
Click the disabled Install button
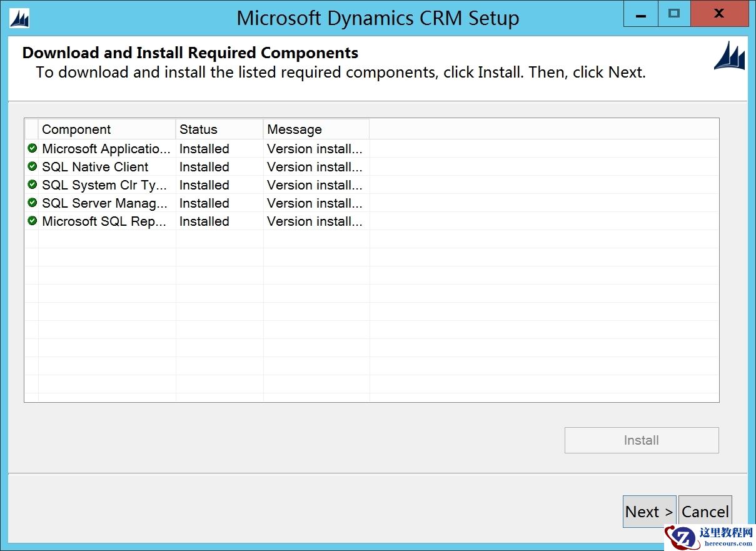coord(641,440)
